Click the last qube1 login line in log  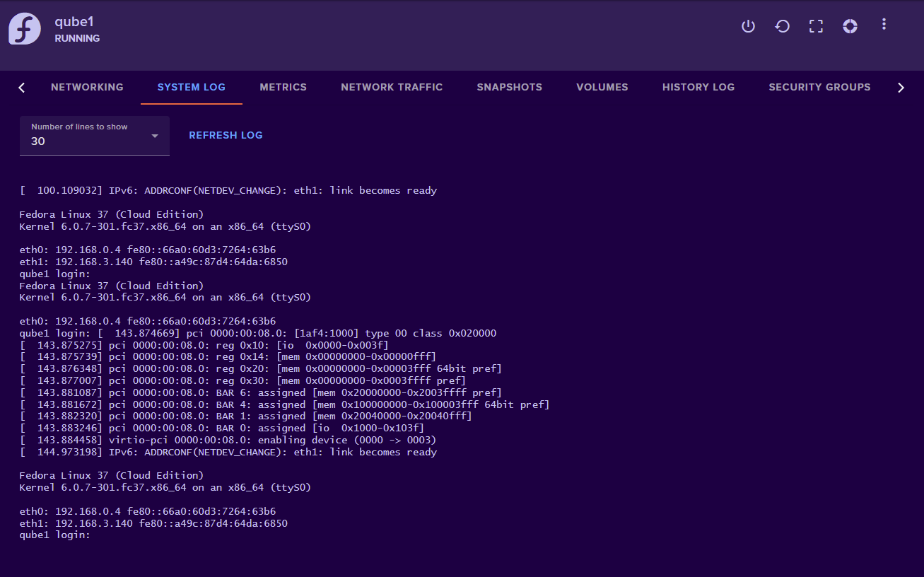(x=55, y=535)
